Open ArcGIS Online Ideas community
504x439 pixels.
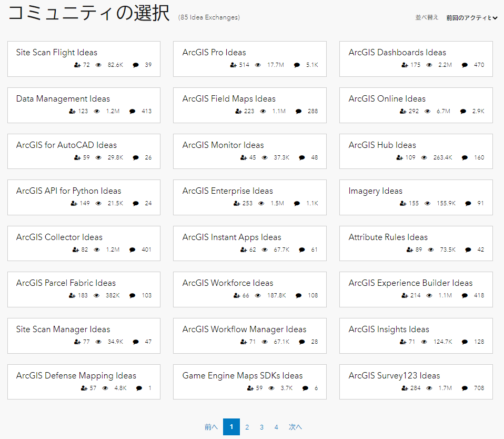click(387, 99)
